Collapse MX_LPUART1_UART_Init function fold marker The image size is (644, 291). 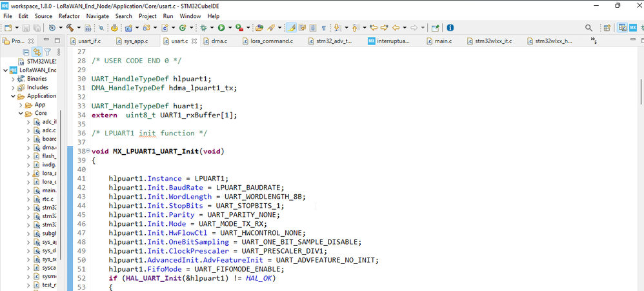point(88,151)
